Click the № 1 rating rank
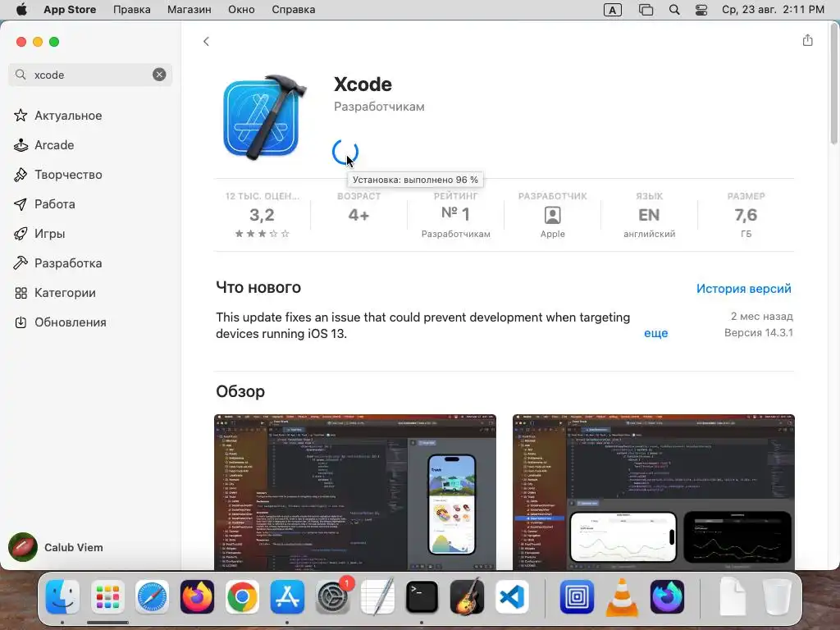Screen dimensions: 840x630 [x=455, y=214]
